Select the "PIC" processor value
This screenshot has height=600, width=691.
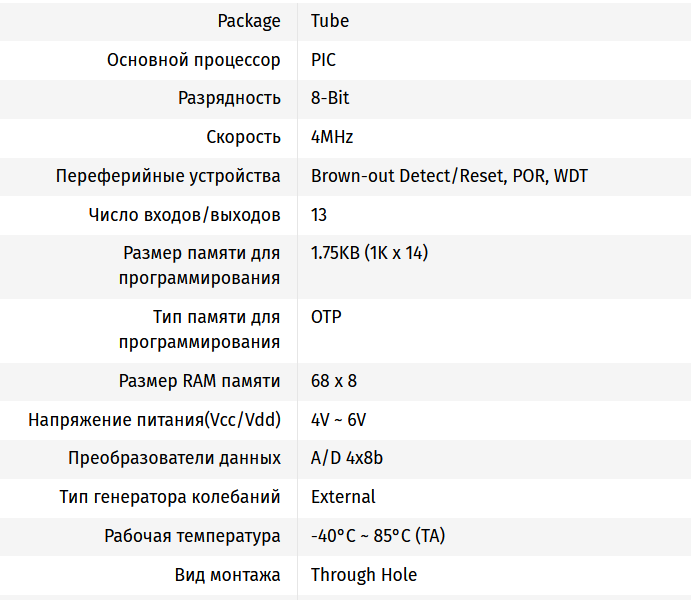(x=323, y=60)
